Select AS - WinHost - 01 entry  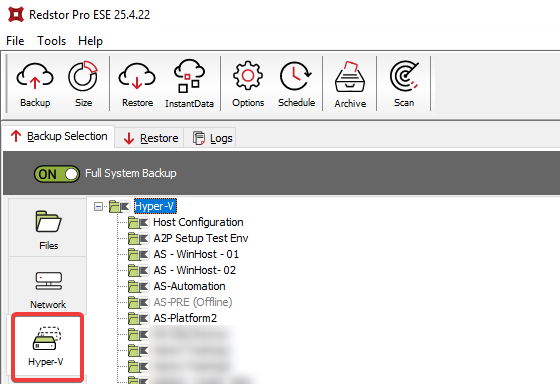(196, 254)
